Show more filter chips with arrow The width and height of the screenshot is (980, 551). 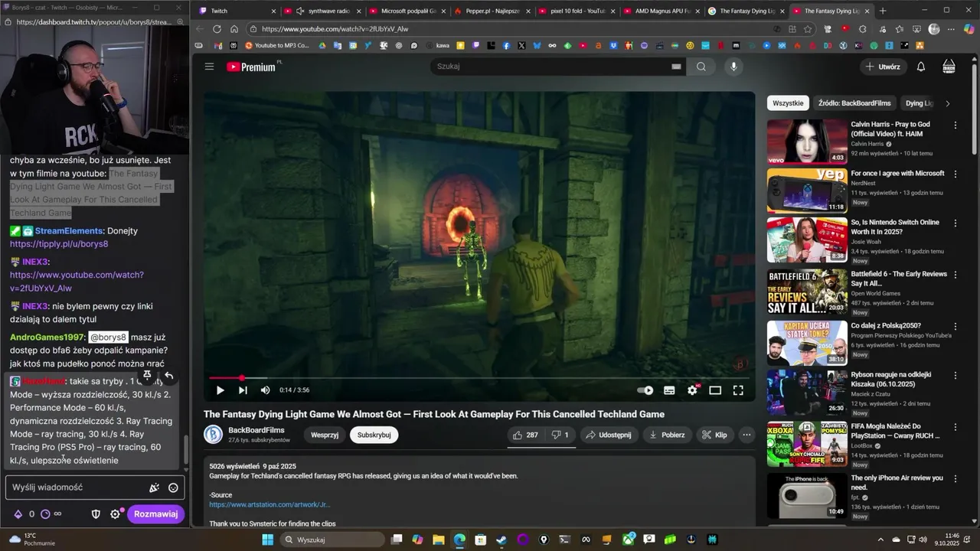947,103
